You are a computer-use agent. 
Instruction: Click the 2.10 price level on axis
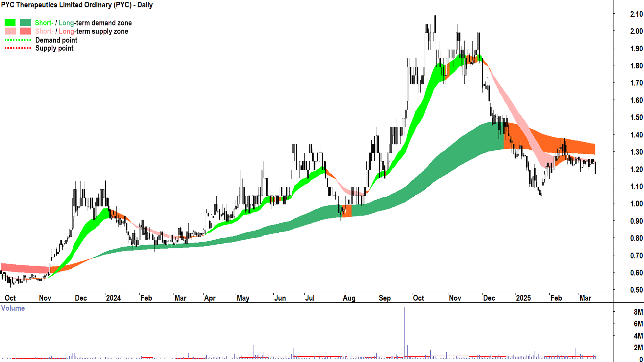pos(636,14)
